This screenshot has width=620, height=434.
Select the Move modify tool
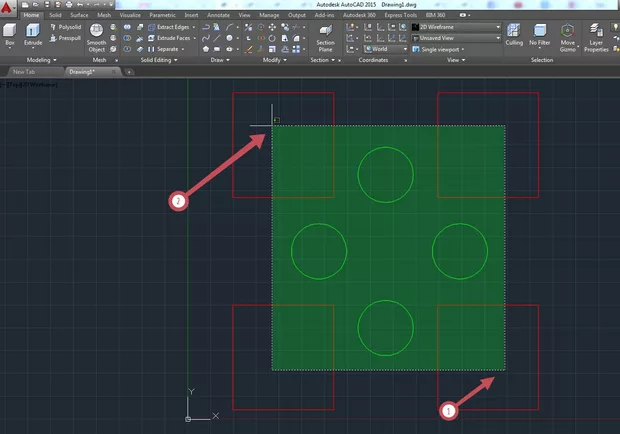tap(272, 27)
